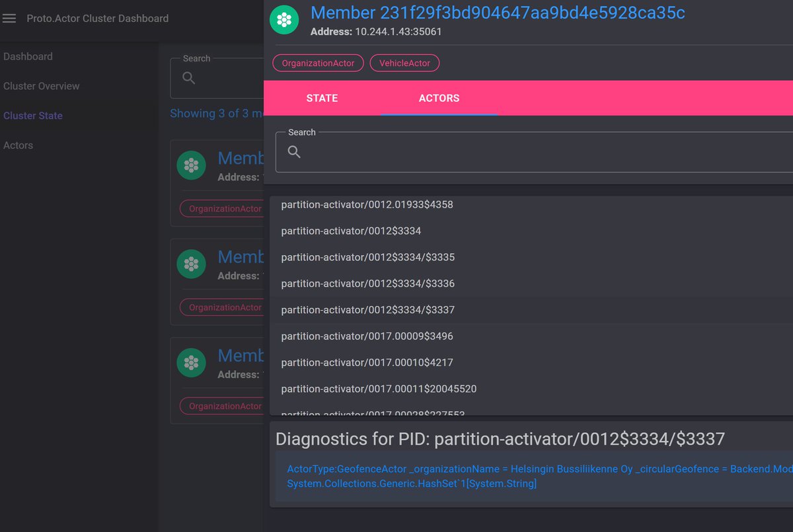
Task: Click the 'Showing 3 of 3' members text
Action: [217, 114]
